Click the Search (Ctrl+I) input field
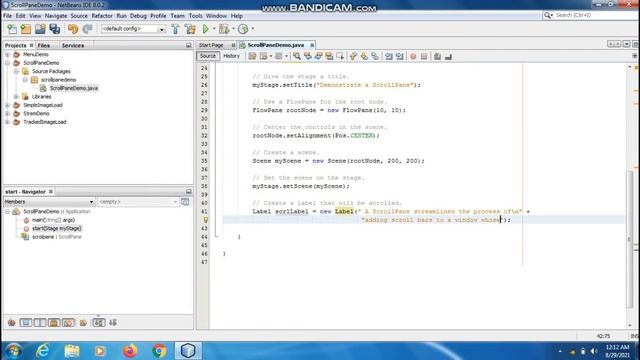 click(x=595, y=15)
